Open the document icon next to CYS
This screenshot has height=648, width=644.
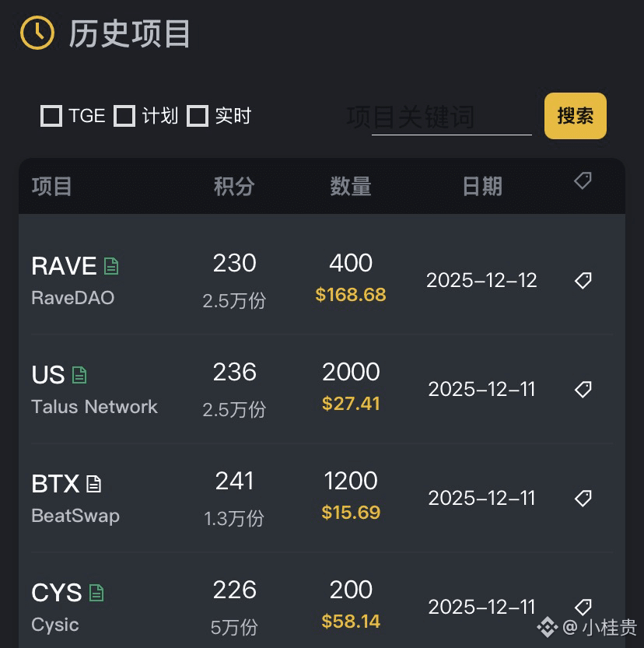(x=96, y=593)
